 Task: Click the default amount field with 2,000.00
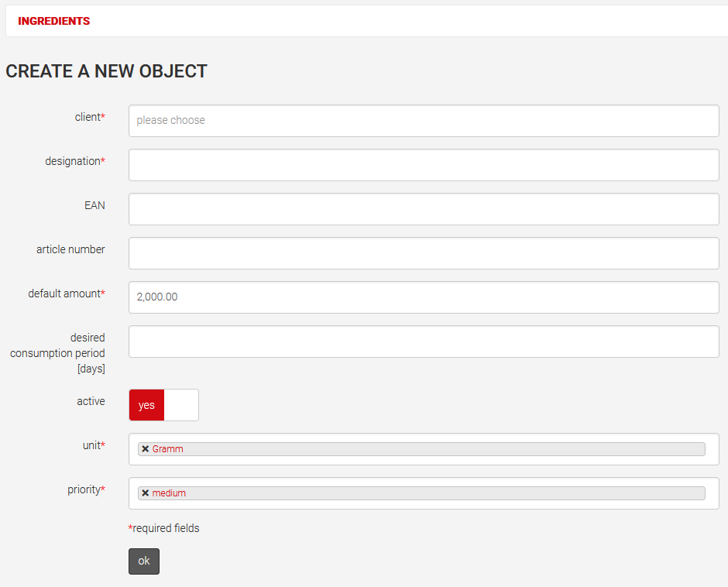(x=424, y=297)
